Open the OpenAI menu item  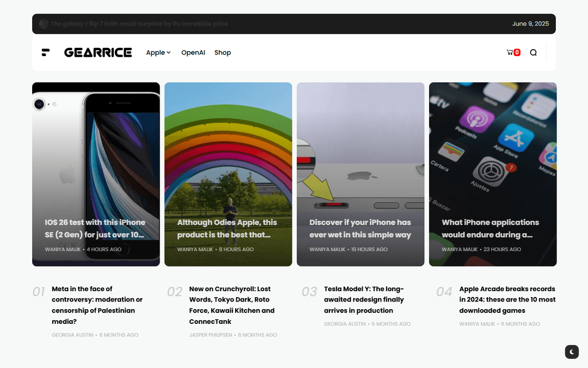click(193, 52)
